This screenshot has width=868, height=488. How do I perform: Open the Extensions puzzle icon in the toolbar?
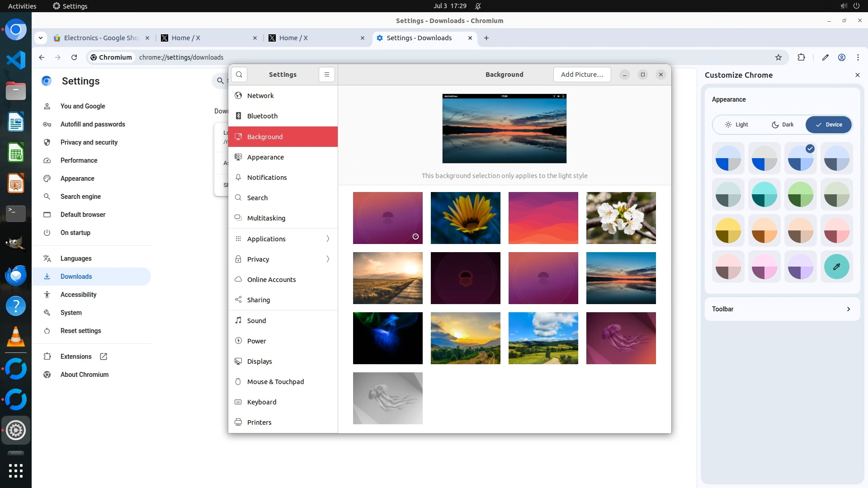801,57
